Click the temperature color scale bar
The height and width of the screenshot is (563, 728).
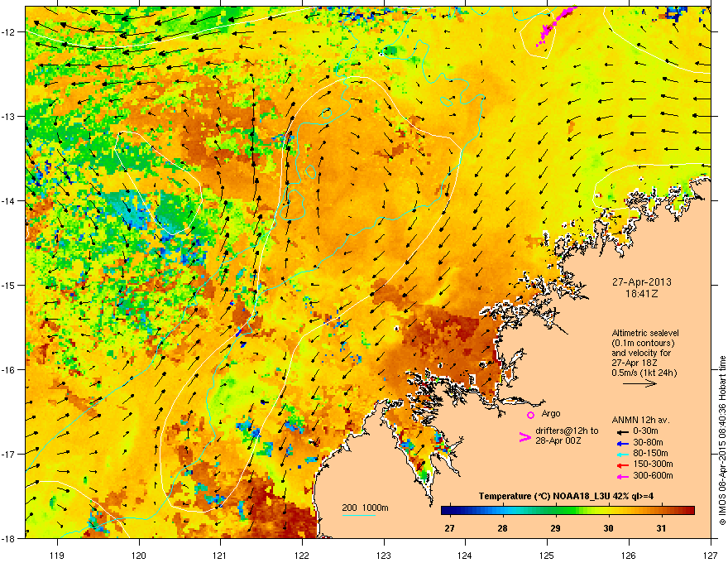pos(568,511)
